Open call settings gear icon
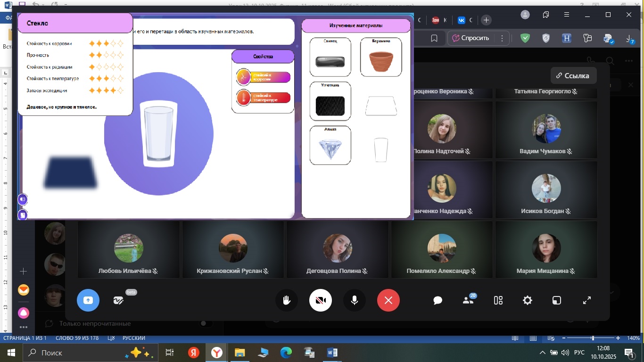The image size is (644, 362). [x=528, y=300]
